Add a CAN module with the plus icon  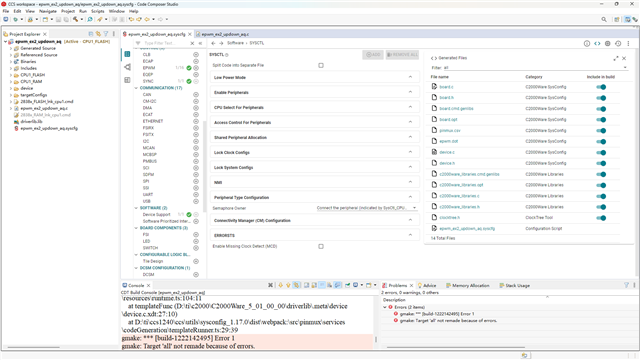(x=196, y=94)
